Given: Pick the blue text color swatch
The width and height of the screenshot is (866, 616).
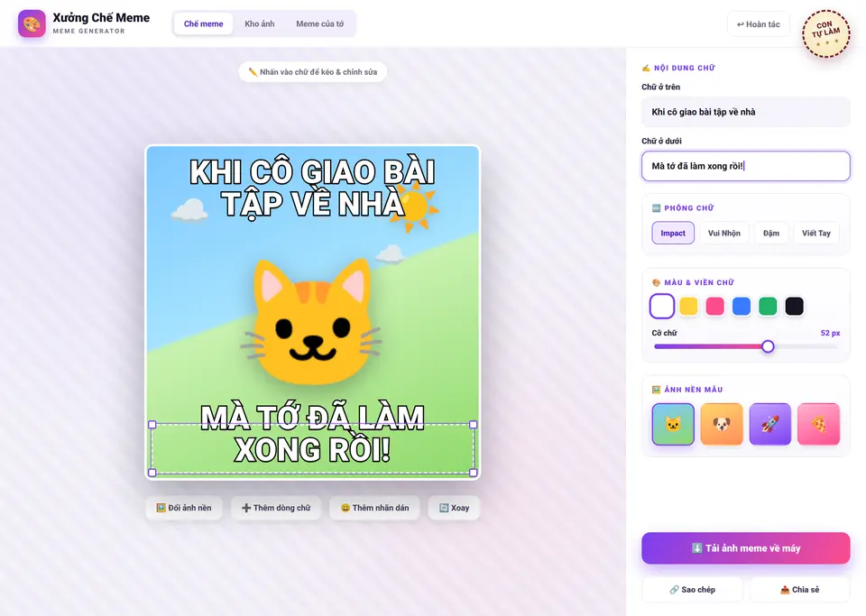Looking at the screenshot, I should coord(742,306).
